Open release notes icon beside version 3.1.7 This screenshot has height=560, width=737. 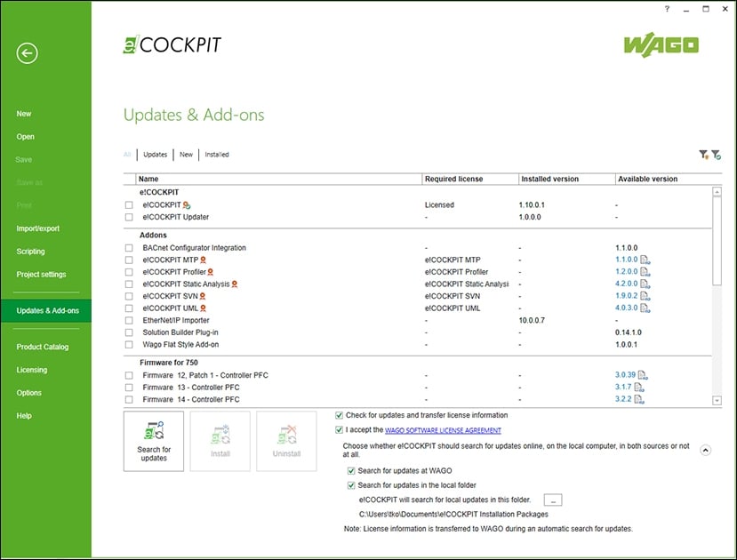tap(639, 388)
